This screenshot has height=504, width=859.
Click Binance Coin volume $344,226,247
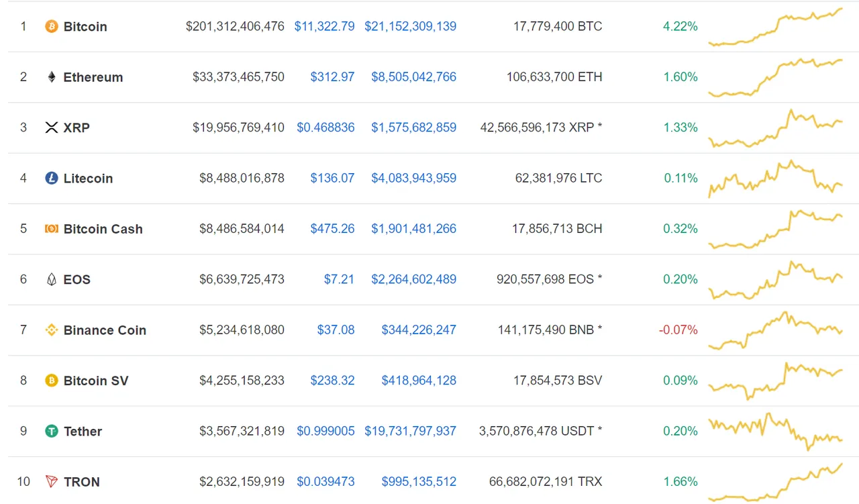(419, 330)
